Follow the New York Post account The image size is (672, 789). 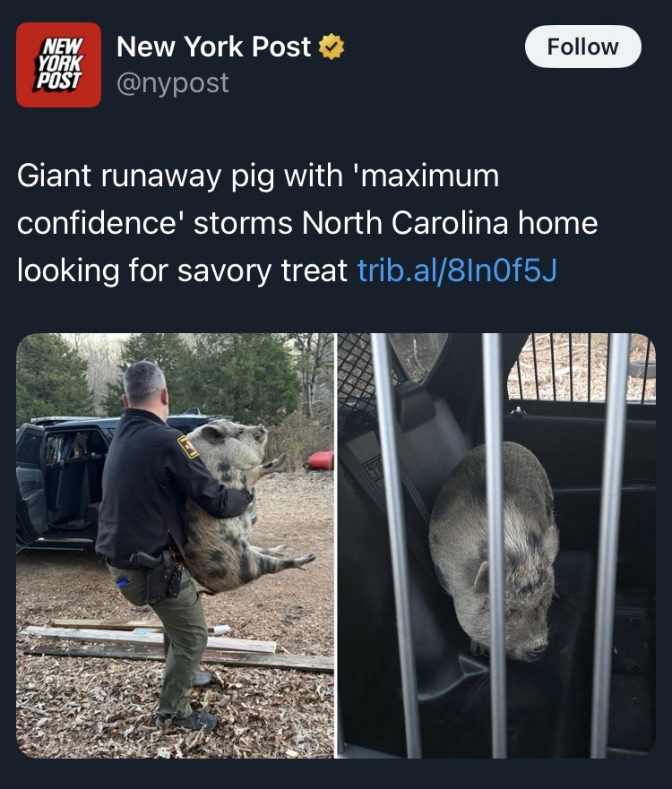[583, 47]
